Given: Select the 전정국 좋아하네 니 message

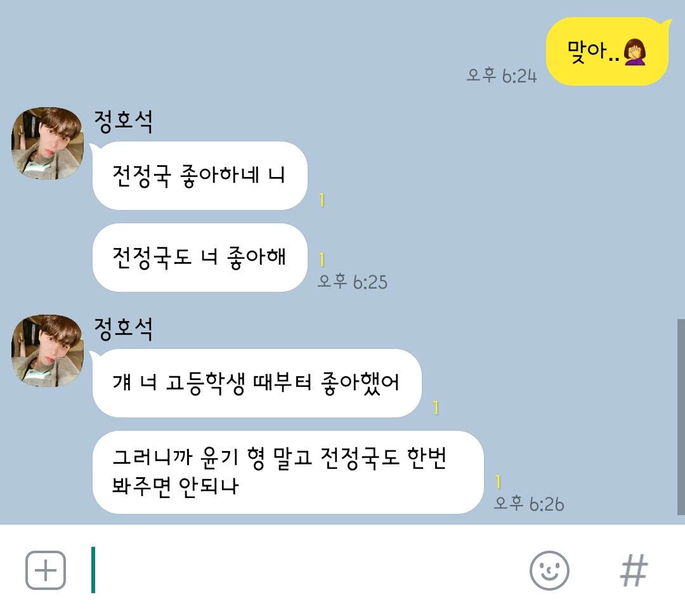Looking at the screenshot, I should (x=200, y=176).
